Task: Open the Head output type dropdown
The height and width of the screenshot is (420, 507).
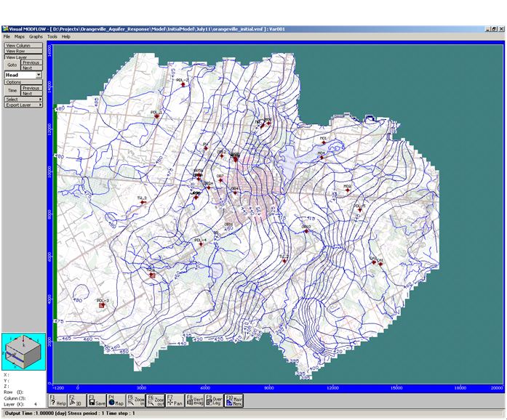Action: [39, 75]
